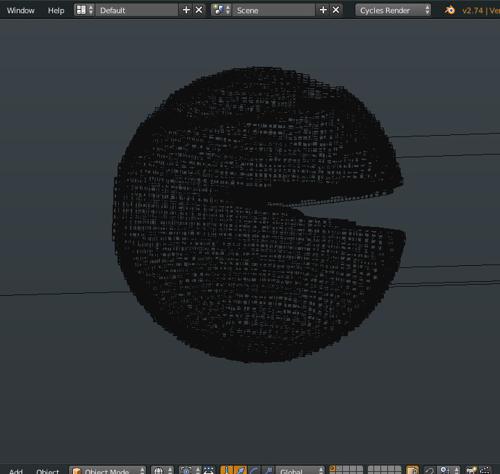Enable the rotate manipulator
The height and width of the screenshot is (474, 500).
pyautogui.click(x=254, y=470)
